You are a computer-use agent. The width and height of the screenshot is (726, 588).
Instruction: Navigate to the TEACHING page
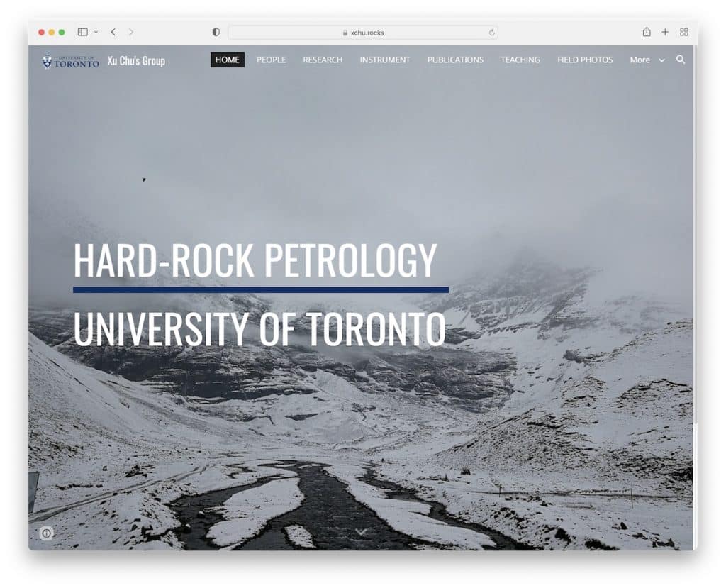[x=520, y=60]
